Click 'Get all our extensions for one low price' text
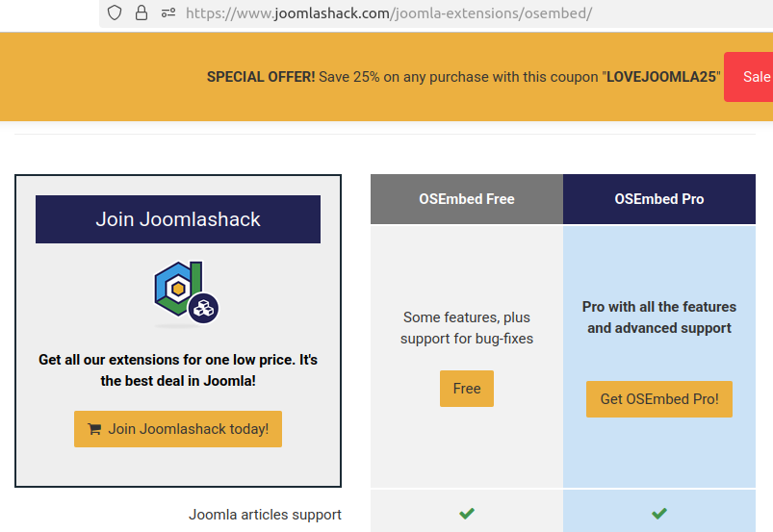This screenshot has width=773, height=532. pos(178,370)
